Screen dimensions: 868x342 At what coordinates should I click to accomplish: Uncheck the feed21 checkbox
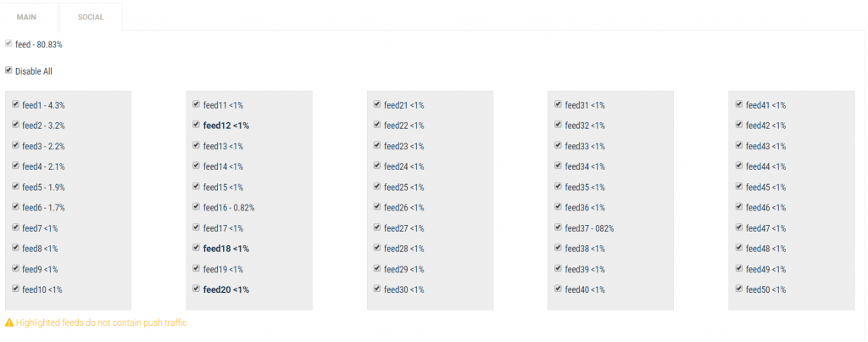(x=377, y=104)
